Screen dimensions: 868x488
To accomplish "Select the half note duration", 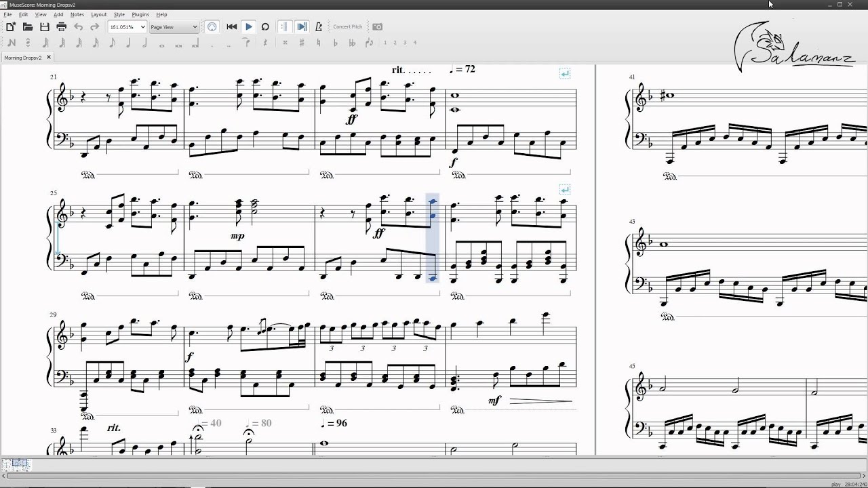I will (144, 43).
